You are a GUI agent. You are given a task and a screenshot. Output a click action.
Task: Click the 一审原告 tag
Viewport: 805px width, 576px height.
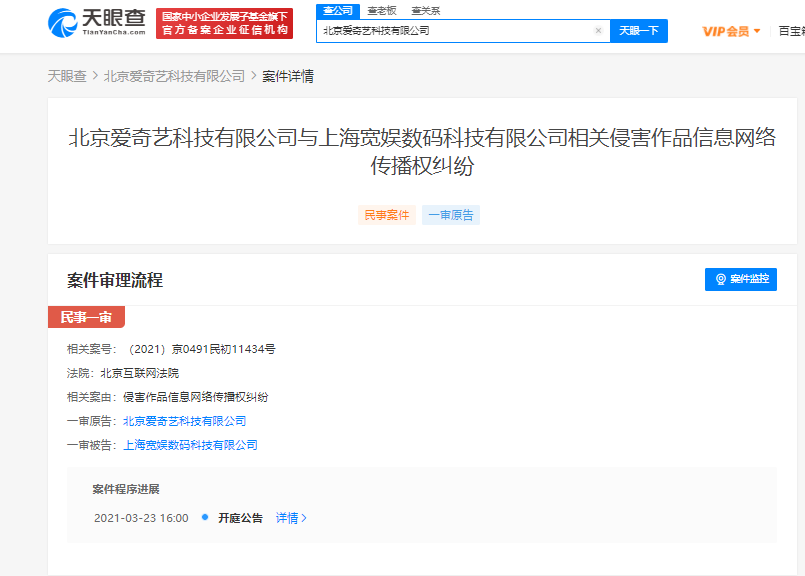click(x=451, y=215)
